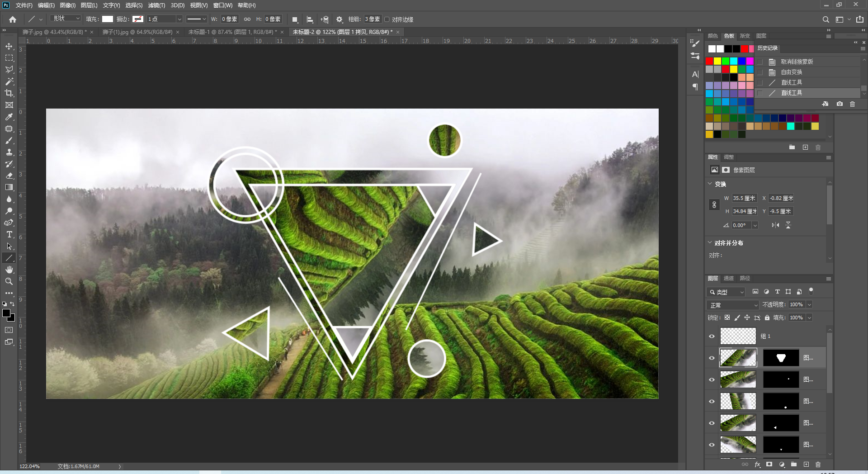Create a new group in Layers panel
This screenshot has width=868, height=474.
click(794, 465)
